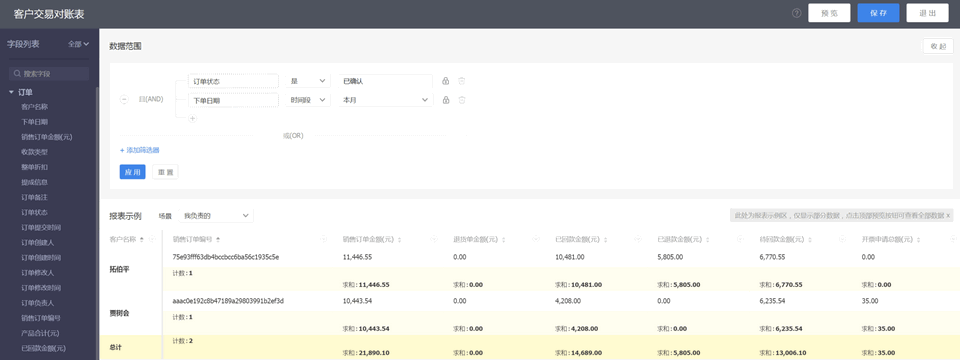Select 订单创建人 in the field list
The width and height of the screenshot is (960, 360).
pyautogui.click(x=37, y=242)
